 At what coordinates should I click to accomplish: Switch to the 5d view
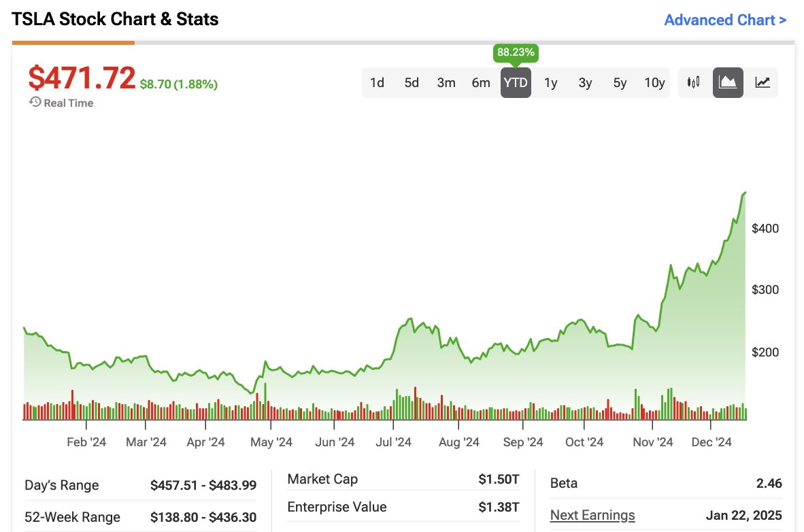(411, 82)
